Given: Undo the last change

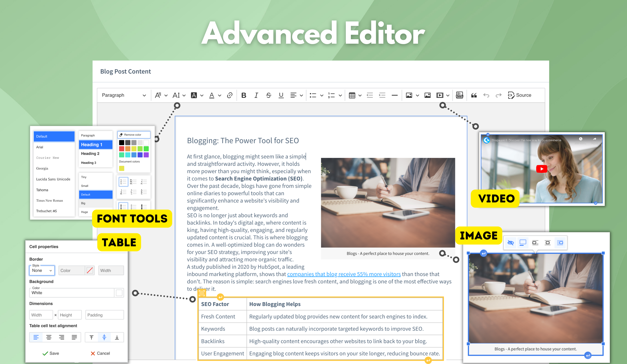Looking at the screenshot, I should click(x=486, y=95).
